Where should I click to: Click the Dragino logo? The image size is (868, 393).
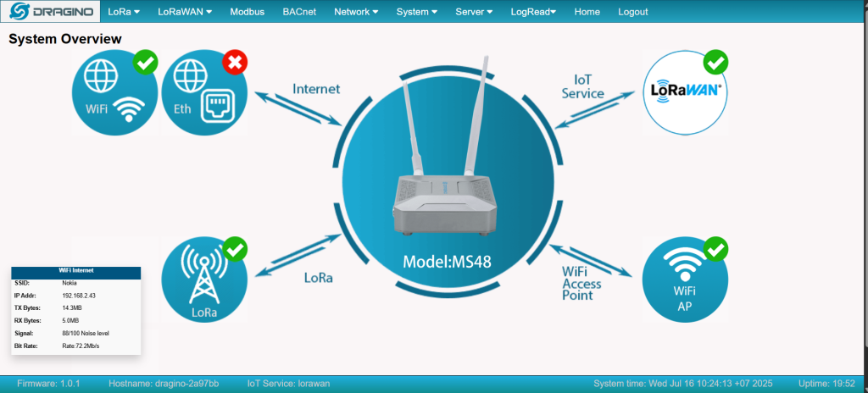pos(50,12)
